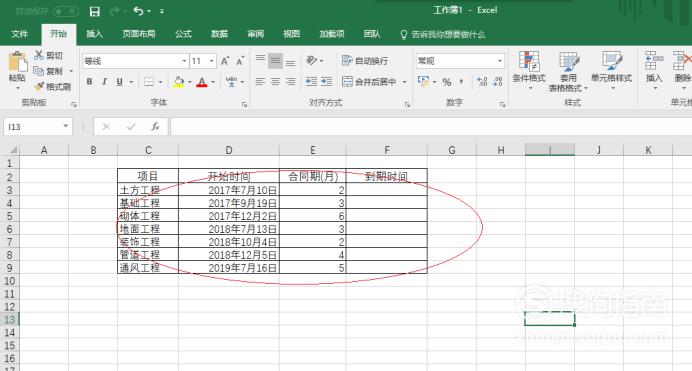Image resolution: width=692 pixels, height=371 pixels.
Task: Apply yellow fill color bucket
Action: (x=179, y=82)
